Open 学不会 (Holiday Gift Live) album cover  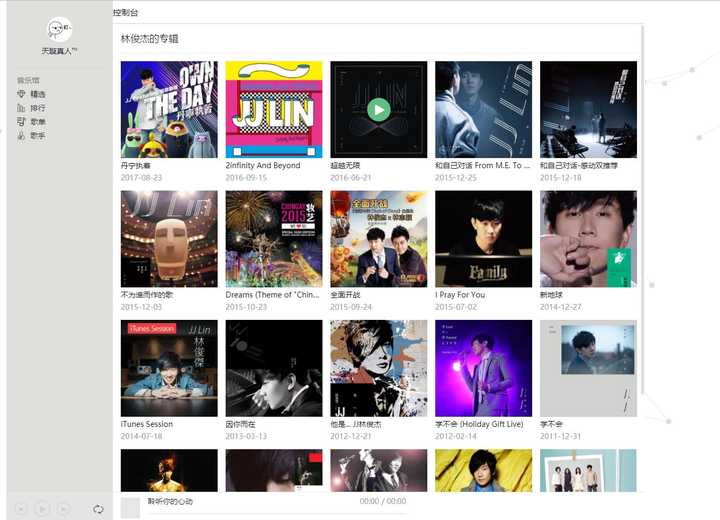484,368
